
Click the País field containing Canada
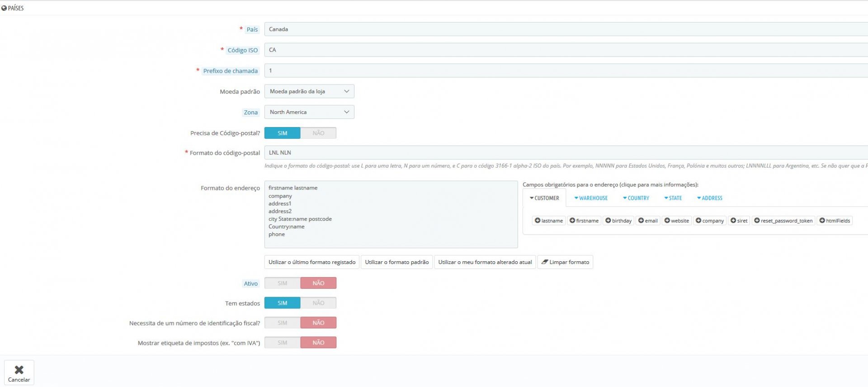coord(566,29)
